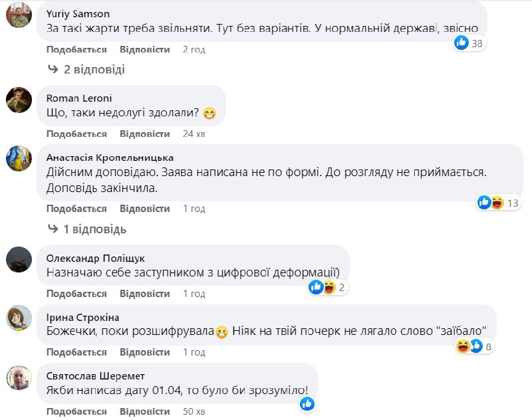
Task: Open Олександр Поліщук's profile avatar
Action: point(19,259)
